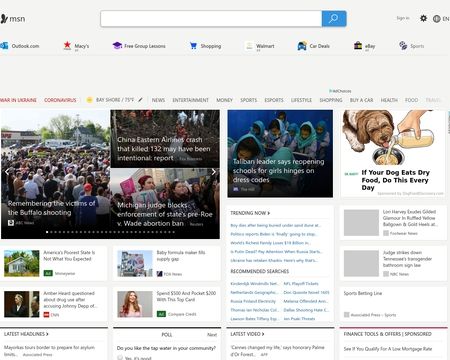Open the dog food ad image
Image resolution: width=450 pixels, height=360 pixels.
pos(393,138)
